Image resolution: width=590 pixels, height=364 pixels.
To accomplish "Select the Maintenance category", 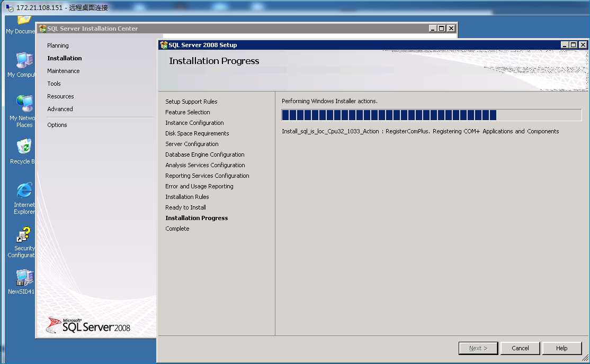I will click(x=63, y=71).
